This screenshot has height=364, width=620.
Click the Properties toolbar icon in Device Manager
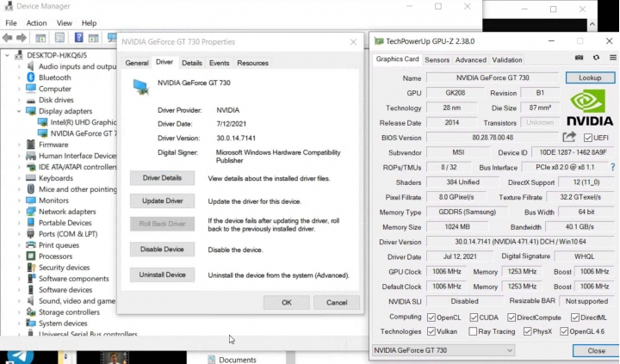[x=59, y=38]
